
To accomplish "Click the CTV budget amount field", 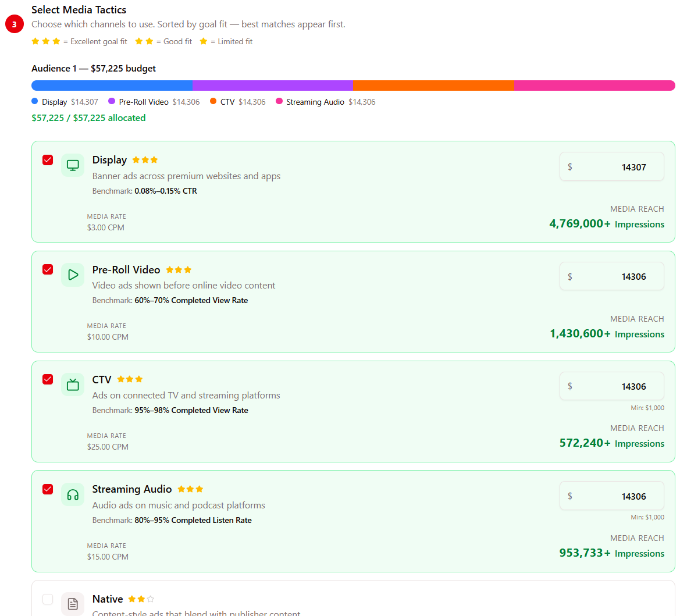I will [611, 386].
